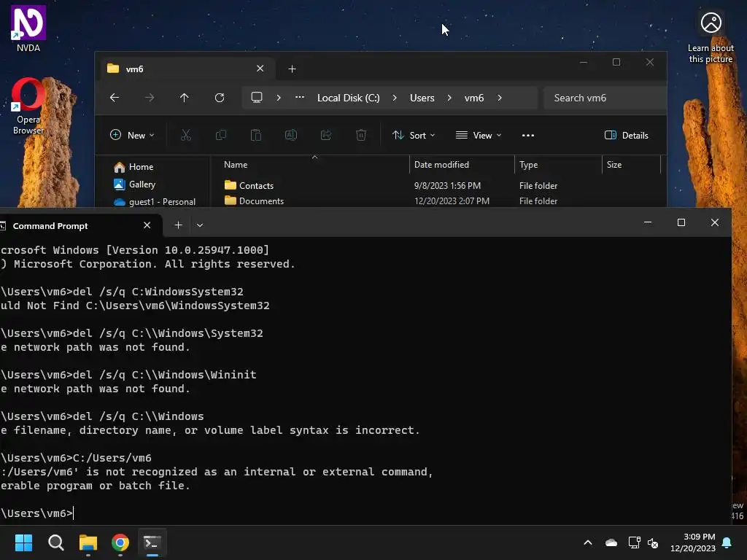Expand chevron after vm6 breadcrumb
The image size is (747, 560).
coord(499,98)
